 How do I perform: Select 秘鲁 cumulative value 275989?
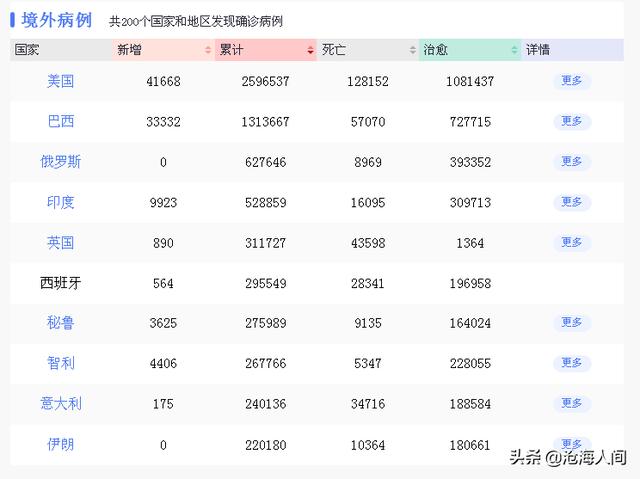click(x=265, y=323)
